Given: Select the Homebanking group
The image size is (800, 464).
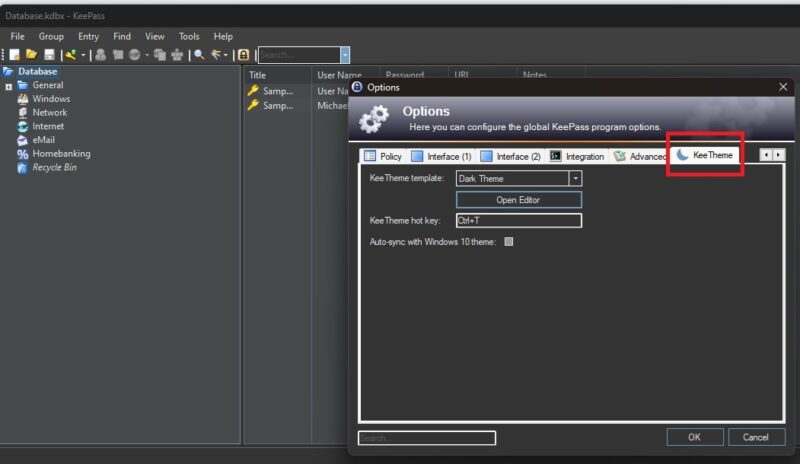Looking at the screenshot, I should 61,154.
